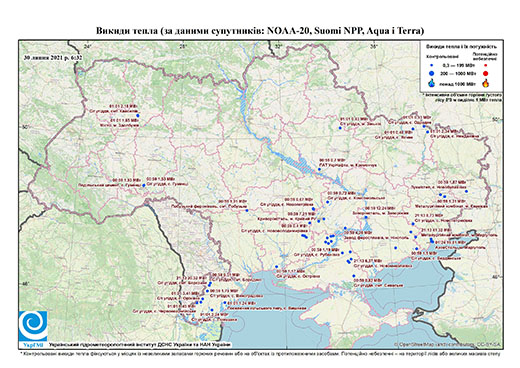Screen dimensions: 520x368
Task: Click the blue heat marker near Kremenchuk
Action: pyautogui.click(x=319, y=169)
